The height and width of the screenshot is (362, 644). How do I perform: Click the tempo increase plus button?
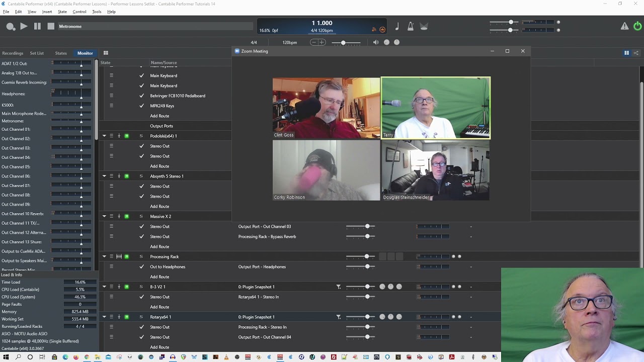point(322,42)
